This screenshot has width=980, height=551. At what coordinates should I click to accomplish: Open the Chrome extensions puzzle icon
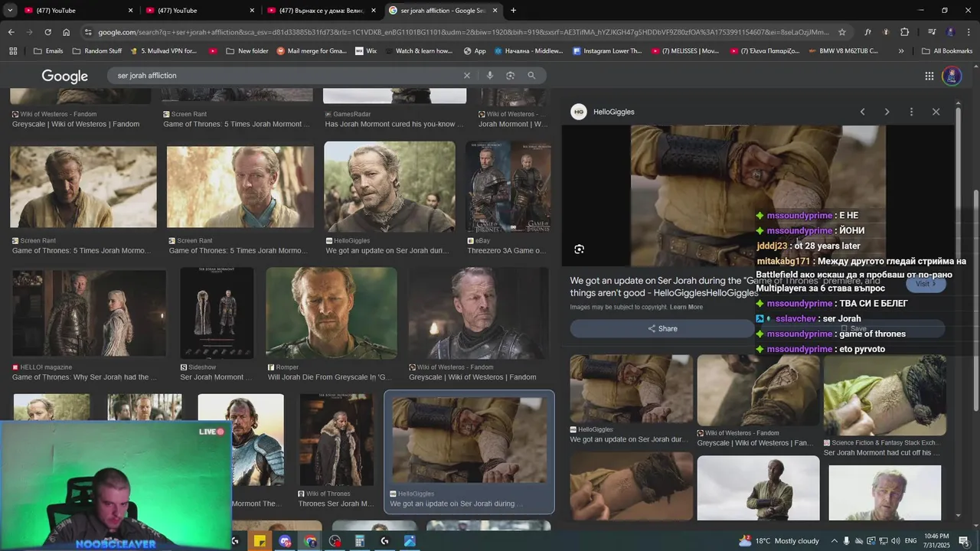pyautogui.click(x=905, y=32)
